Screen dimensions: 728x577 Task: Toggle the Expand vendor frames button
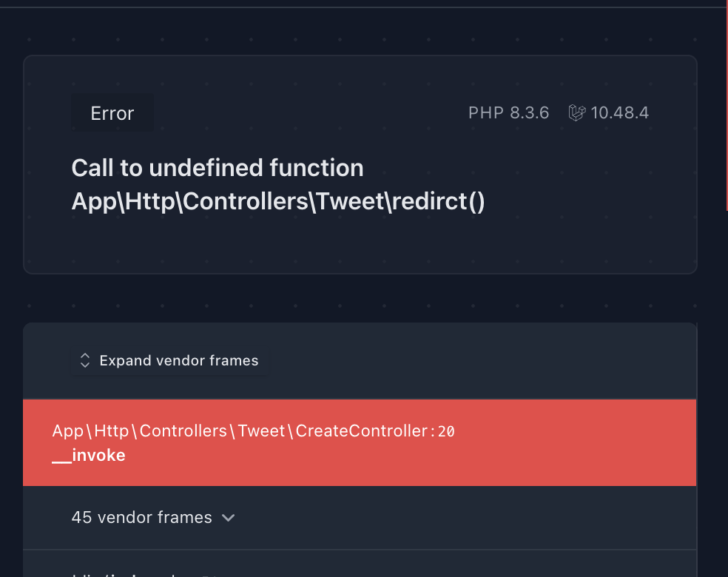point(169,361)
